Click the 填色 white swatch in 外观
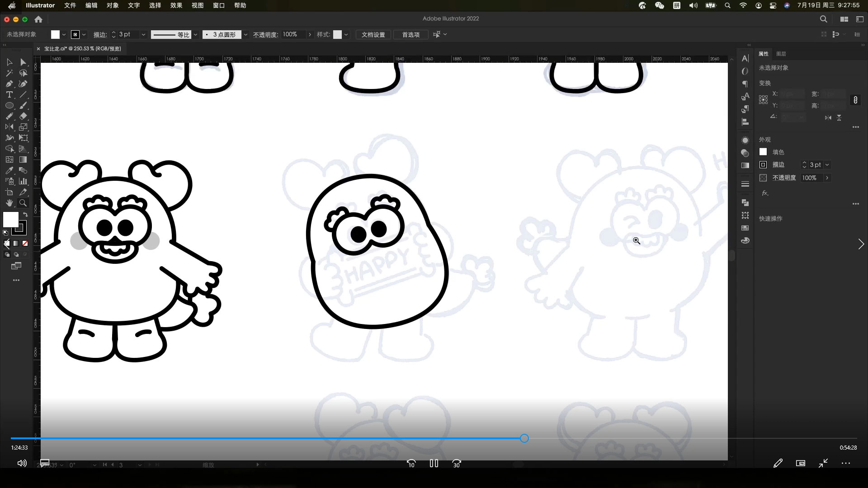The width and height of the screenshot is (868, 488). click(x=763, y=152)
